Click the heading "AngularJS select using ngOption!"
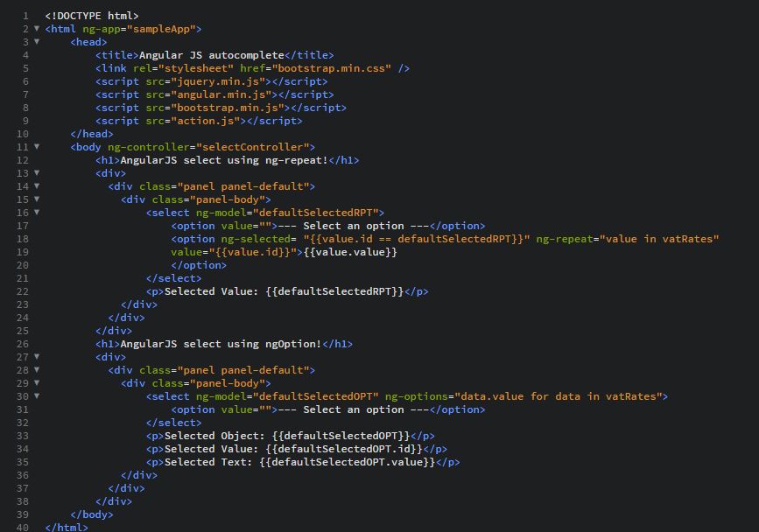Viewport: 759px width, 532px height. tap(221, 344)
